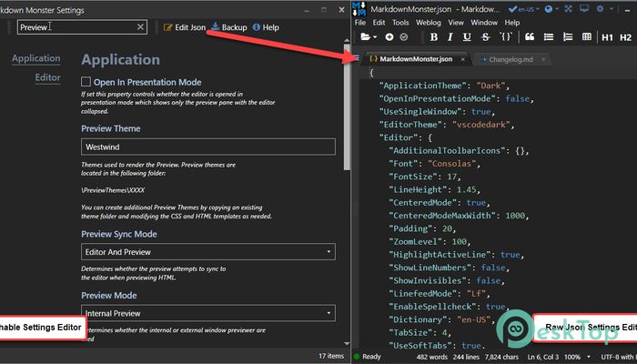This screenshot has height=364, width=637.
Task: Open Help in the Settings window toolbar
Action: click(266, 27)
